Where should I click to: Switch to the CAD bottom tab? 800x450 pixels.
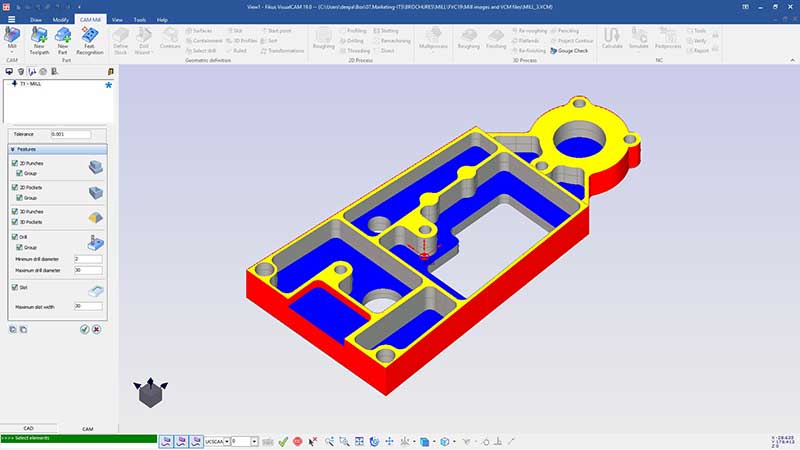pyautogui.click(x=28, y=428)
